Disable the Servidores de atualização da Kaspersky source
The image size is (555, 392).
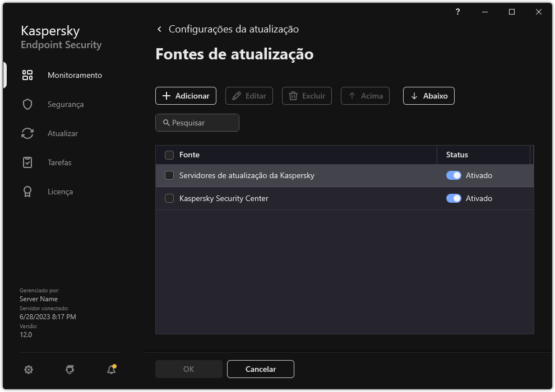(x=454, y=175)
